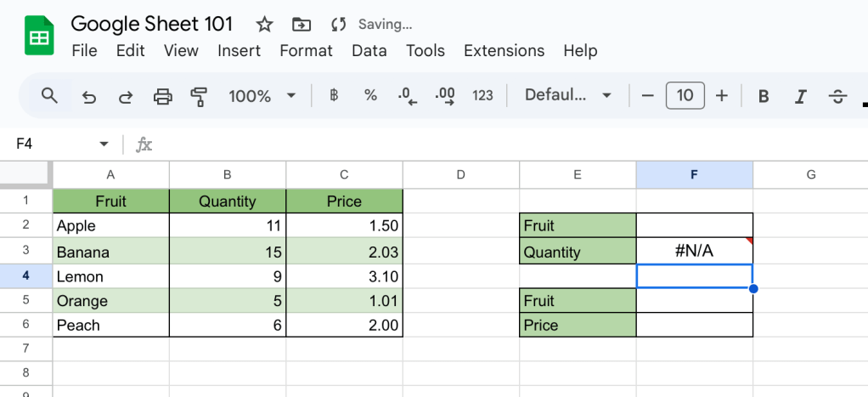Open the Insert menu

point(239,51)
